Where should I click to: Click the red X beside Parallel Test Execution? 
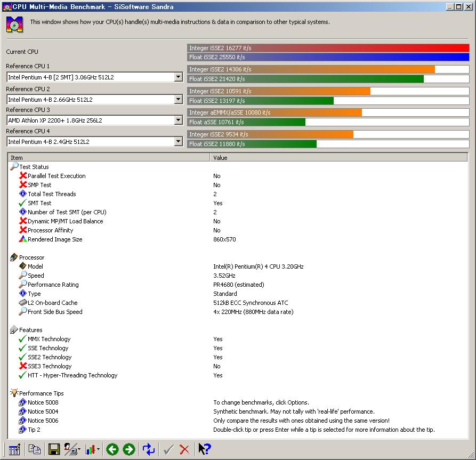tap(23, 175)
